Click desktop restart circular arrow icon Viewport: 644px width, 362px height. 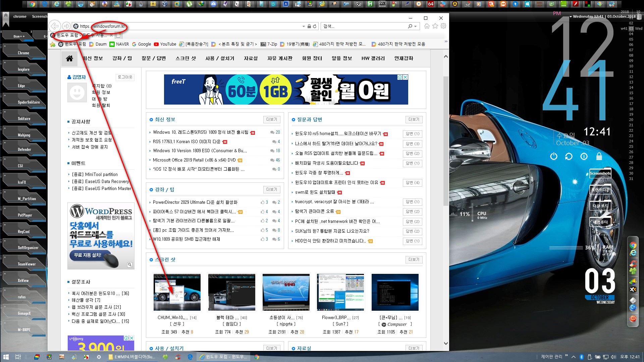click(569, 156)
